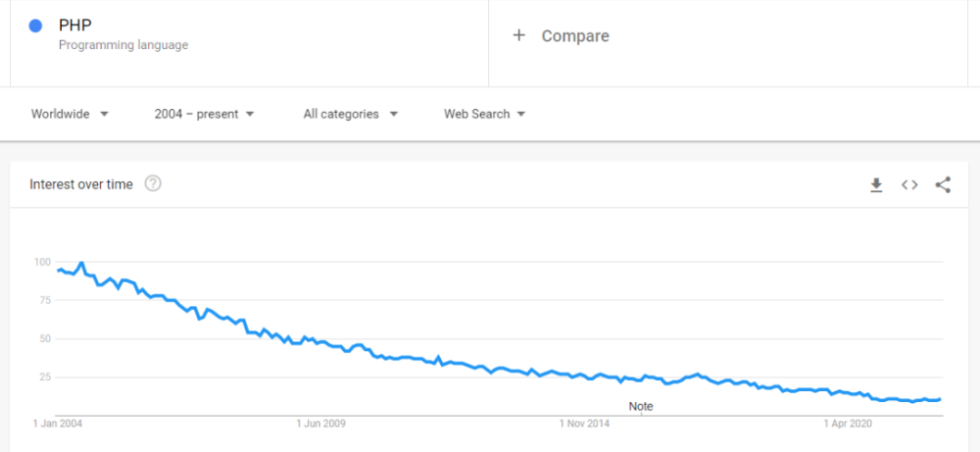
Task: Open help tooltip beside Interest over time
Action: pyautogui.click(x=153, y=183)
